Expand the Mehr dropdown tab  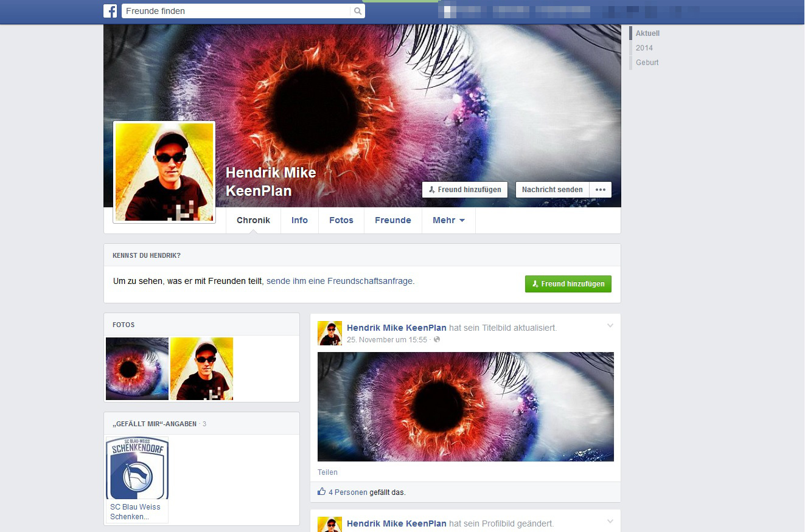[x=448, y=220]
